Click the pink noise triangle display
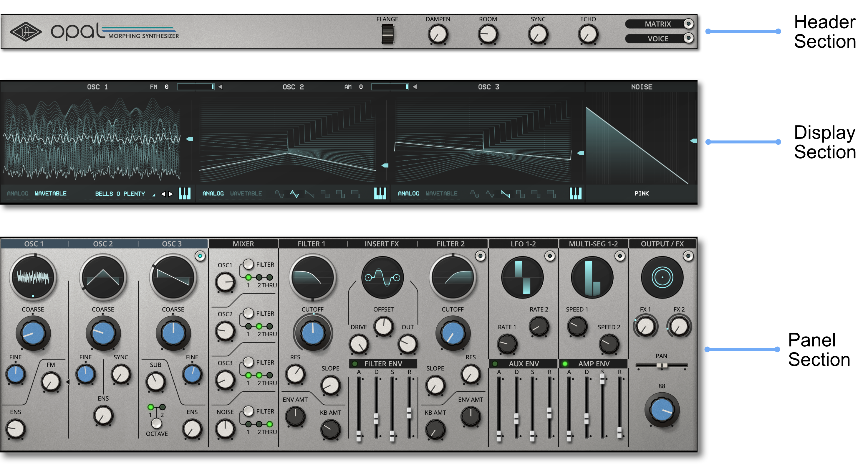This screenshot has width=868, height=466. 637,145
